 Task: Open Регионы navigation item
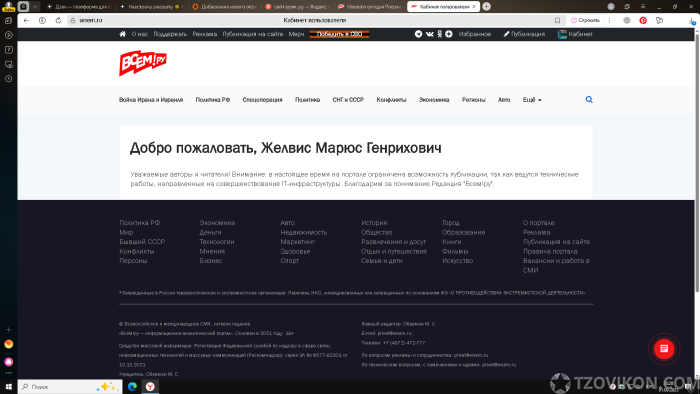coord(474,100)
